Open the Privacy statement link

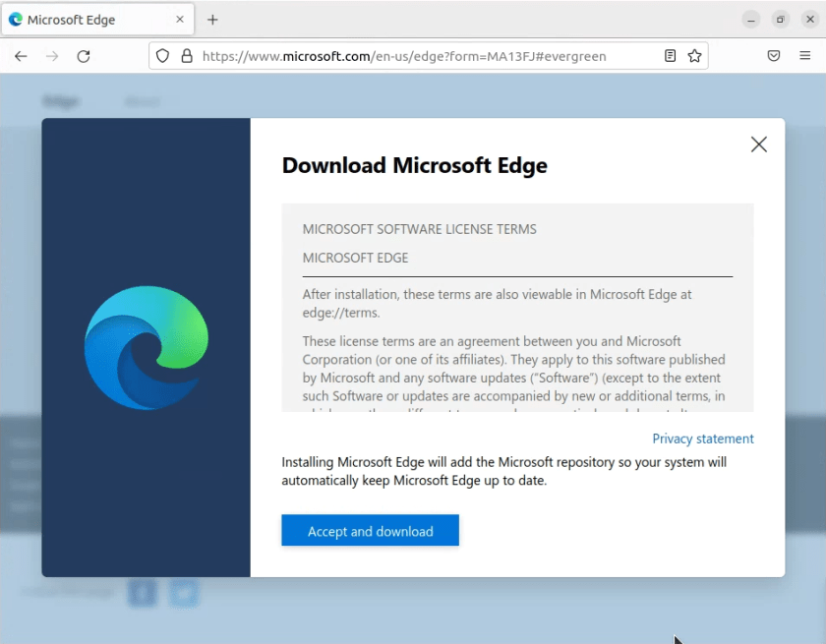pyautogui.click(x=703, y=439)
